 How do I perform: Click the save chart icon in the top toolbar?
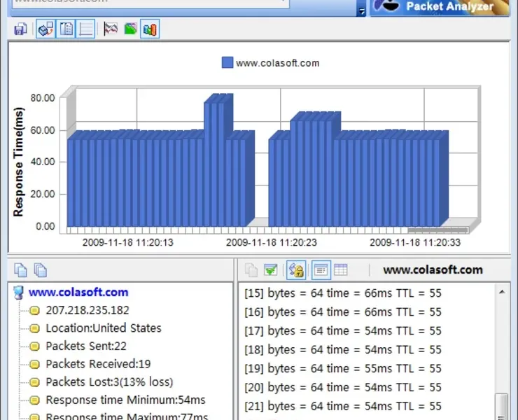(20, 29)
